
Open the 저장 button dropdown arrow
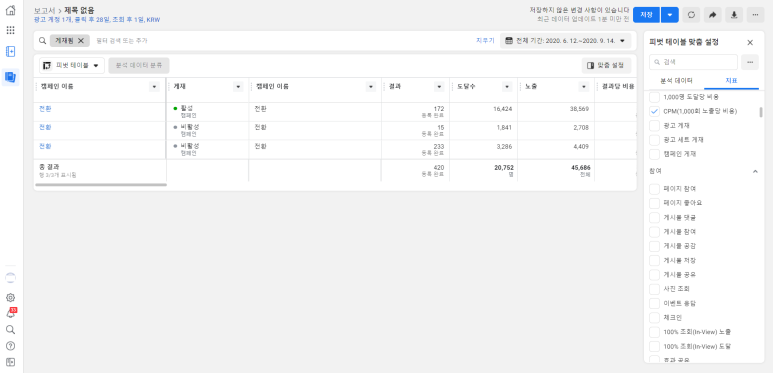669,15
